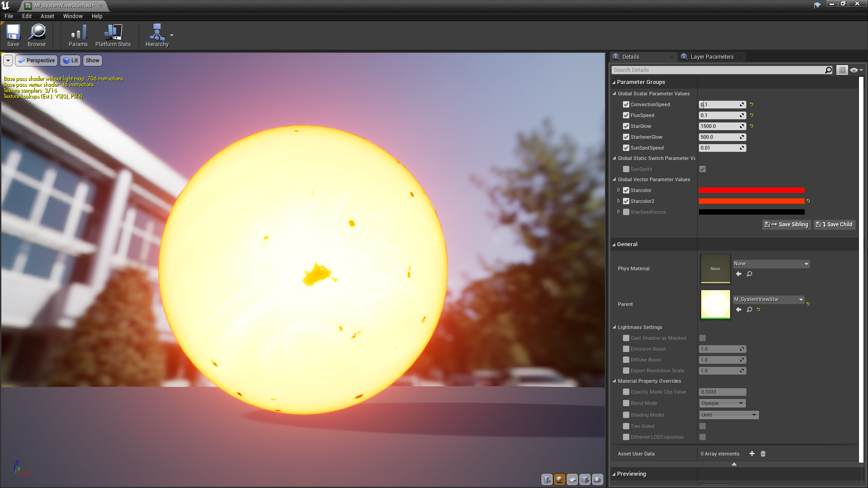Image resolution: width=868 pixels, height=488 pixels.
Task: Uncheck the ConvectionSpeed parameter checkbox
Action: coord(626,104)
